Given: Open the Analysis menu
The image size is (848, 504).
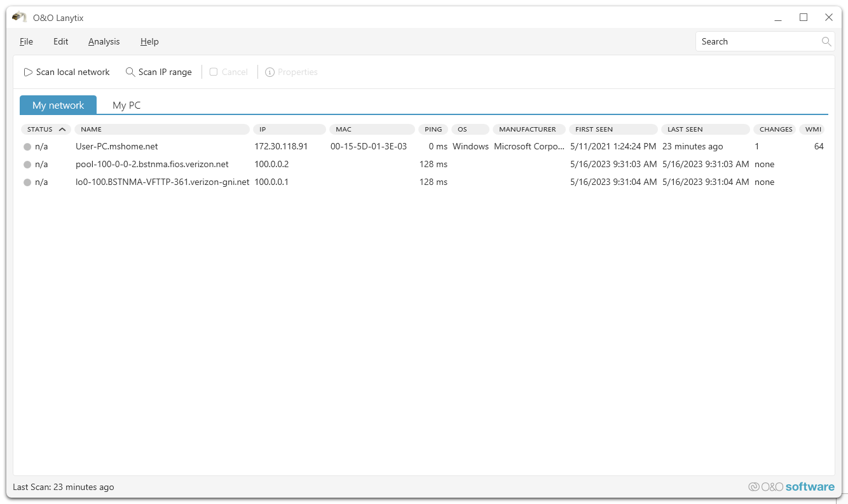Looking at the screenshot, I should point(104,42).
